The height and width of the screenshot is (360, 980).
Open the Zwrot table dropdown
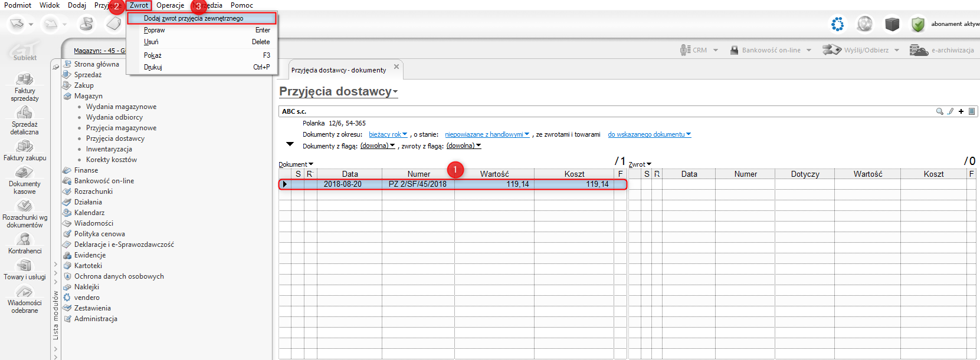(640, 164)
